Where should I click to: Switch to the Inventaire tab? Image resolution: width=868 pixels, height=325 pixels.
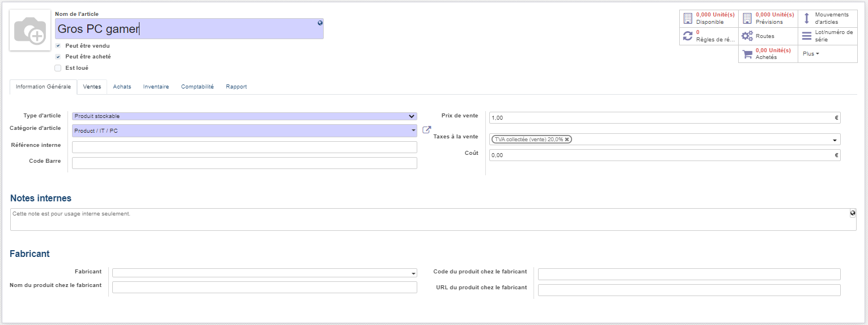click(x=156, y=87)
